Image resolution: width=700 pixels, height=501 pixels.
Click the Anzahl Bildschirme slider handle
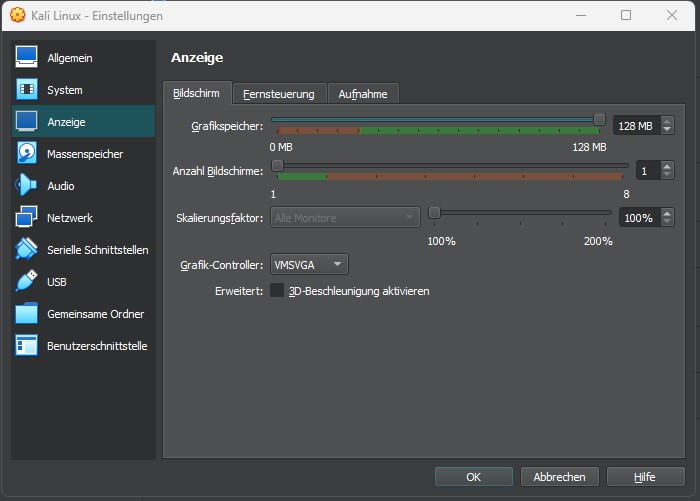(277, 165)
